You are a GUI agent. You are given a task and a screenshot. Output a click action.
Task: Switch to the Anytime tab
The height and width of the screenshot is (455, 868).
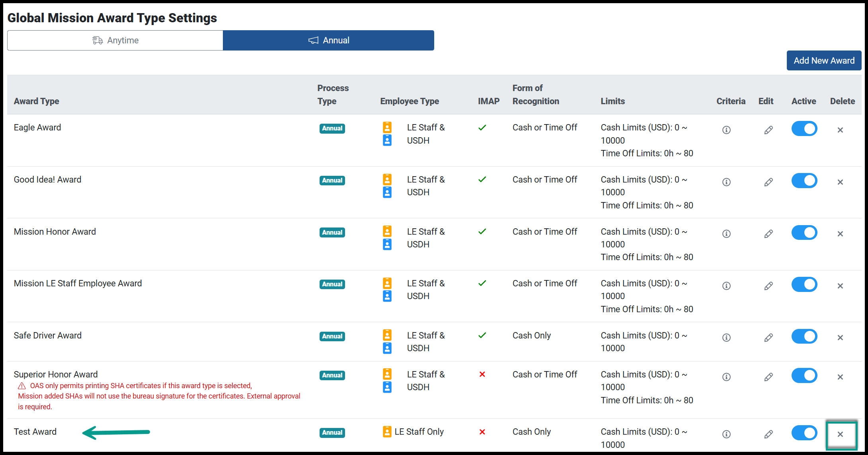tap(115, 40)
